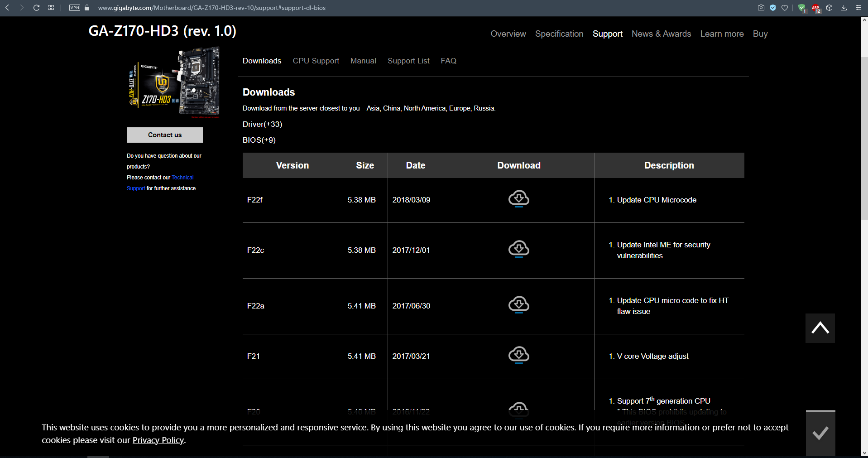Download BIOS version F22a
Viewport: 868px width, 458px height.
[519, 305]
